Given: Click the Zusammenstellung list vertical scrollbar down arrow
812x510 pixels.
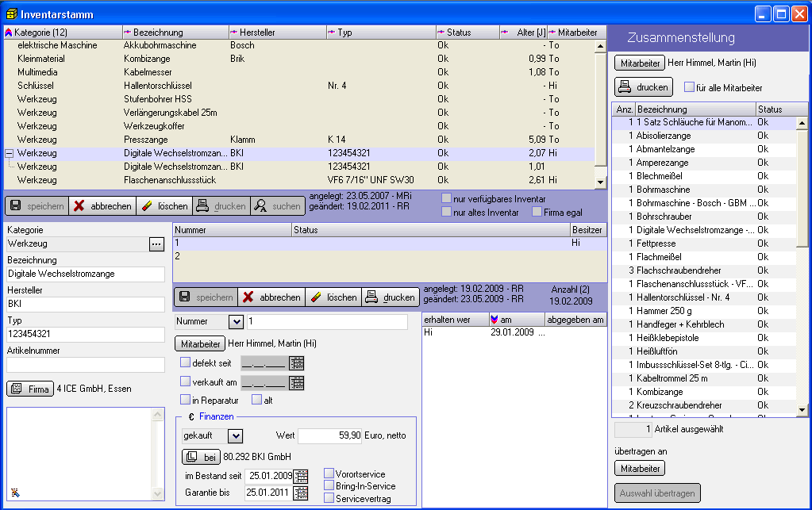Looking at the screenshot, I should 802,410.
